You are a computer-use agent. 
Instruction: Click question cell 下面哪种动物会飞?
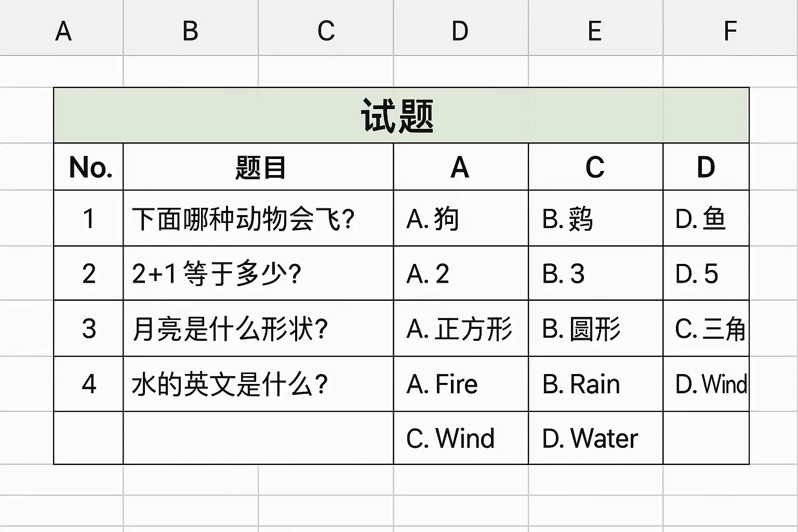258,218
